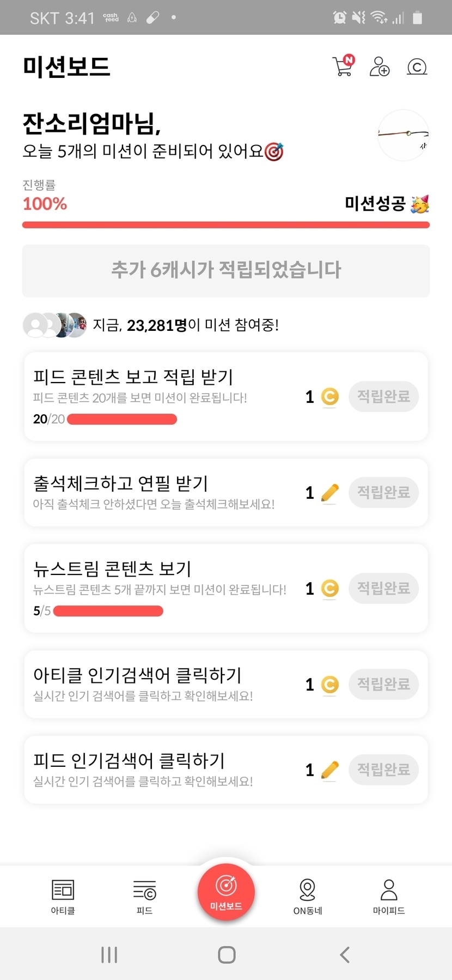Tap the add friend icon

380,67
